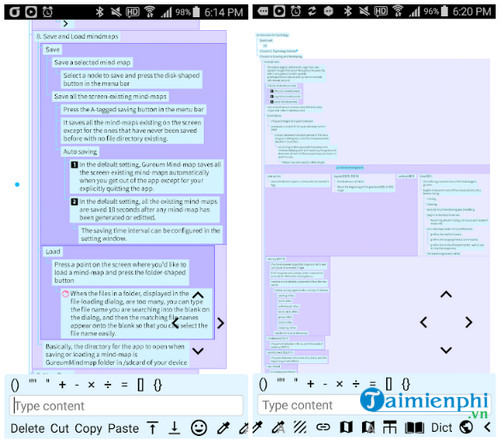Select the text color eyedropper with A

tap(278, 427)
